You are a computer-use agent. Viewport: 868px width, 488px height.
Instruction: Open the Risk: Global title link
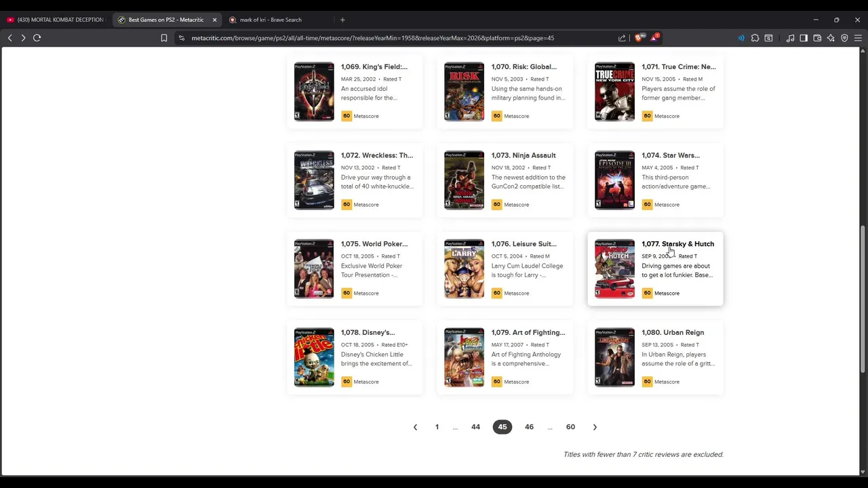pyautogui.click(x=524, y=67)
